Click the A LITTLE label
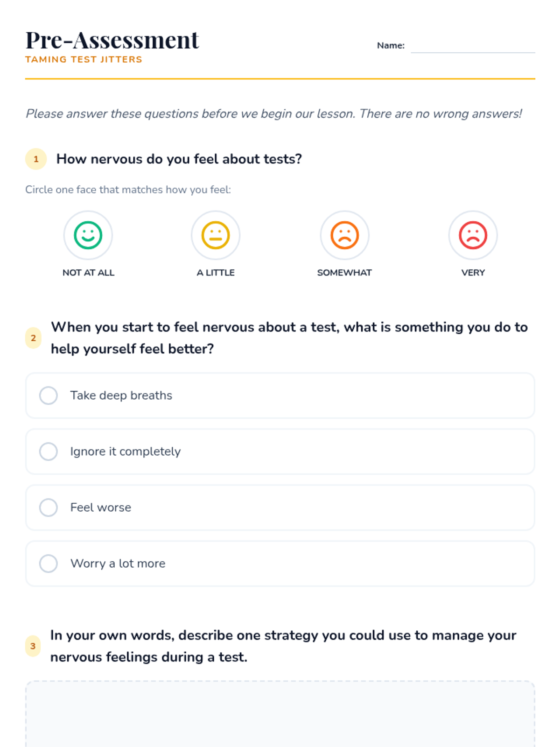560x747 pixels. [x=216, y=273]
